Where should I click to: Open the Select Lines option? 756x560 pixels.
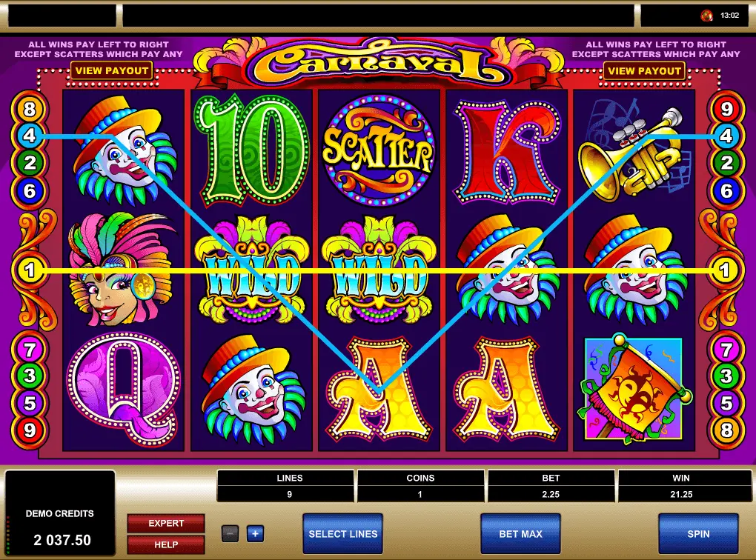pyautogui.click(x=343, y=533)
